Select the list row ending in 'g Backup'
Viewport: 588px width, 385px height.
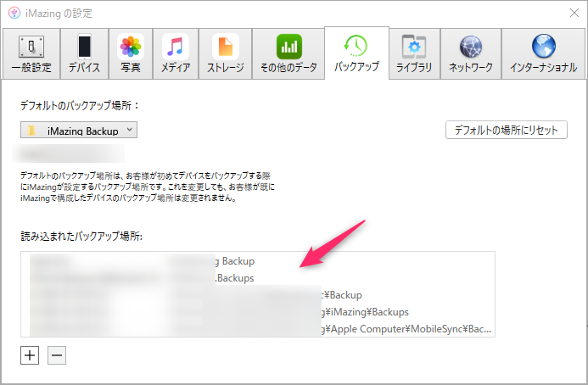coord(258,261)
